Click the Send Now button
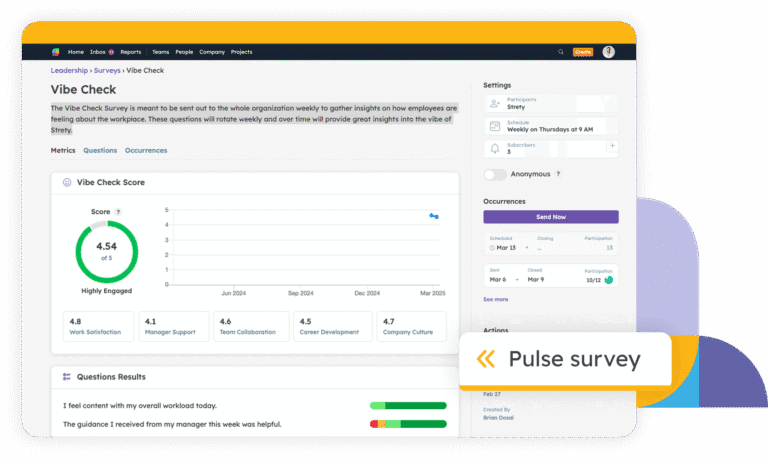 point(551,217)
